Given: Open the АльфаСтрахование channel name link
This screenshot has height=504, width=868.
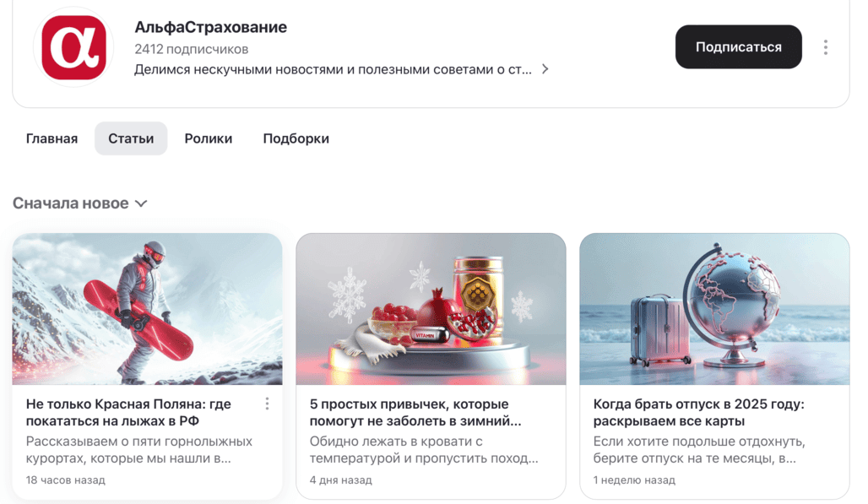Looking at the screenshot, I should (210, 26).
